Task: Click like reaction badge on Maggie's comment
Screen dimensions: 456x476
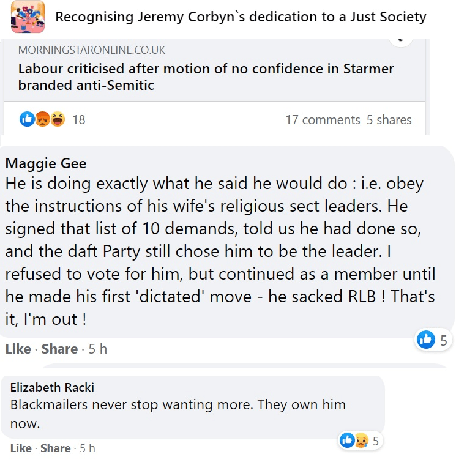Action: coord(426,340)
